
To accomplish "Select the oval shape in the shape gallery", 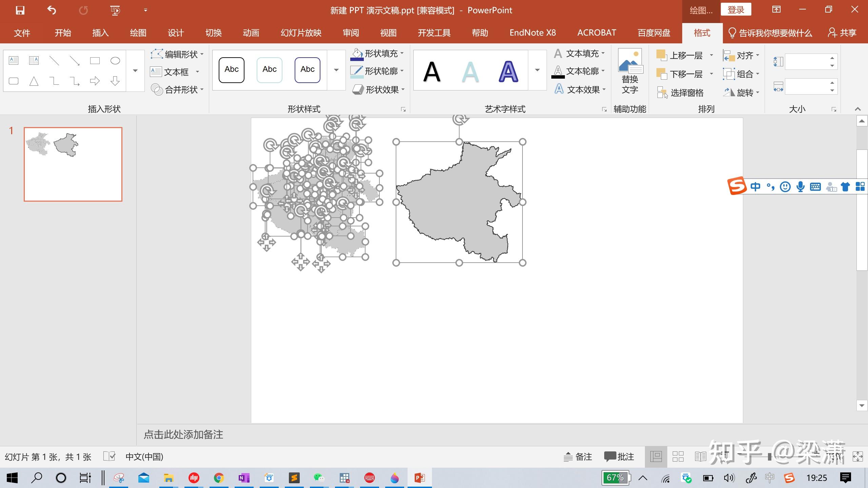I will (x=115, y=61).
